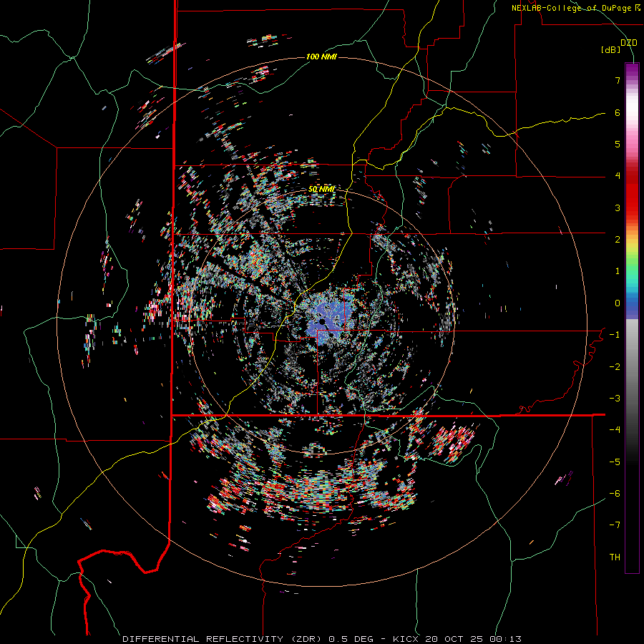Click the -4 value on the color scale

[615, 430]
